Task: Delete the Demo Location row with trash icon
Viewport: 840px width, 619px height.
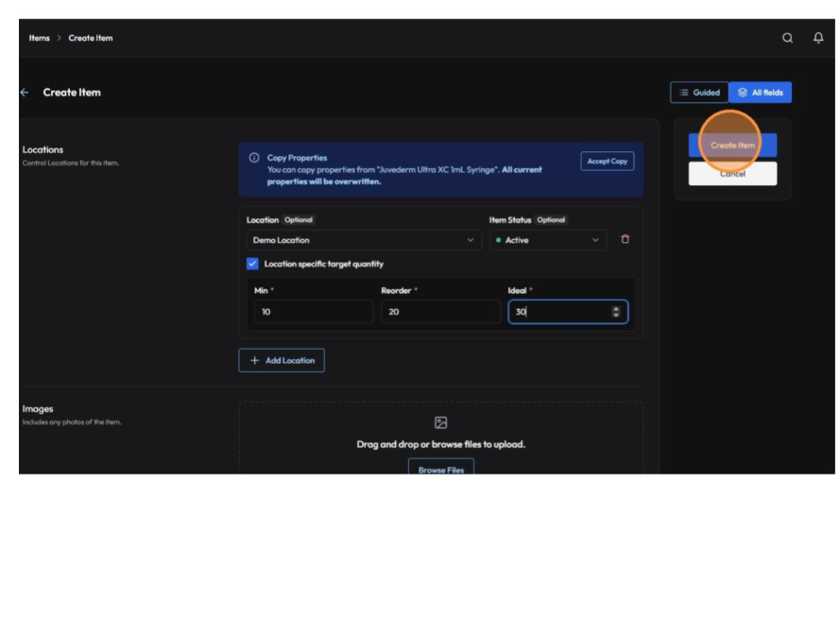Action: (x=625, y=239)
